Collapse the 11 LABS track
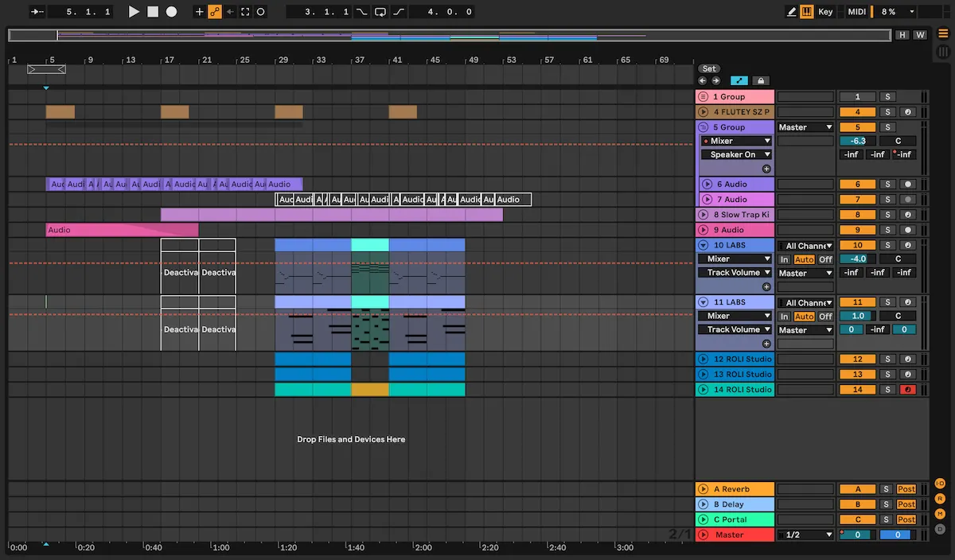This screenshot has height=560, width=955. (703, 302)
